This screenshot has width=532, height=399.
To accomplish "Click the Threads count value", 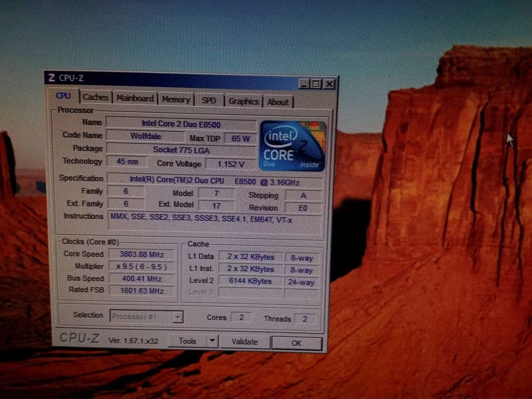I will point(305,319).
